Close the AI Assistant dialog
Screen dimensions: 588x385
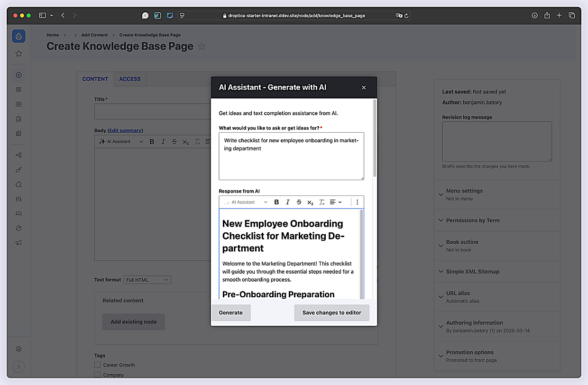point(364,87)
